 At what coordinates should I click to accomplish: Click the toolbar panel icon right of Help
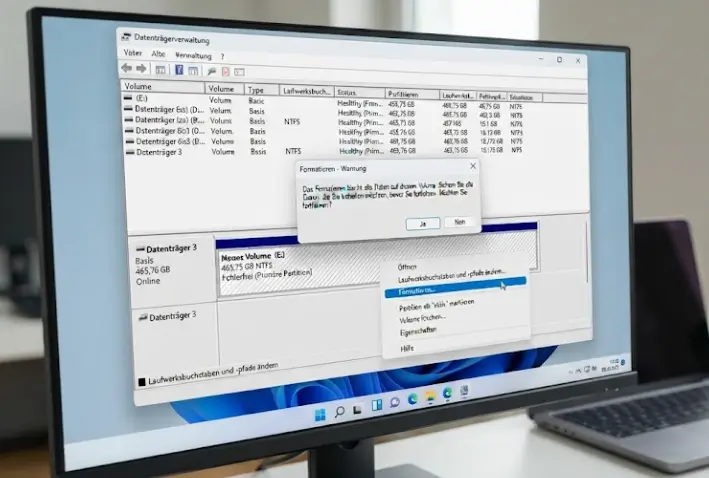193,71
